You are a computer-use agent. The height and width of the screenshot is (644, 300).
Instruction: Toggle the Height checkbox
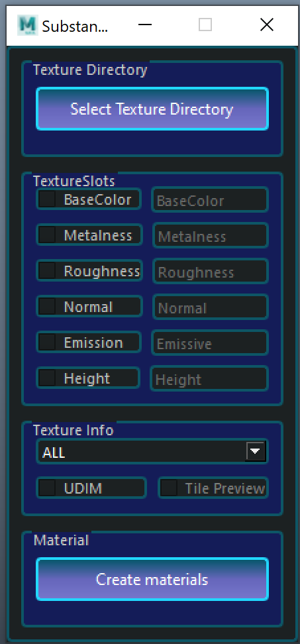(47, 378)
